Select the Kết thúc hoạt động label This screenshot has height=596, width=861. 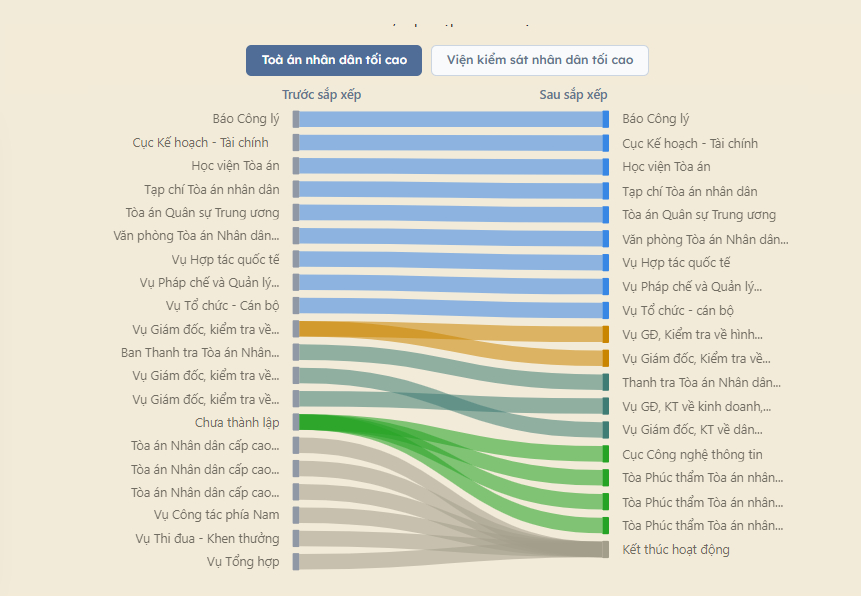(676, 550)
